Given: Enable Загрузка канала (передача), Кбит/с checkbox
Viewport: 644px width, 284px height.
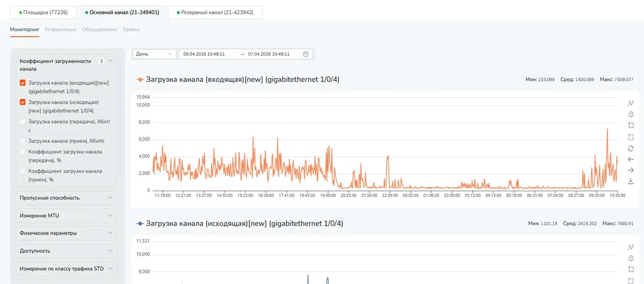Looking at the screenshot, I should (x=23, y=122).
